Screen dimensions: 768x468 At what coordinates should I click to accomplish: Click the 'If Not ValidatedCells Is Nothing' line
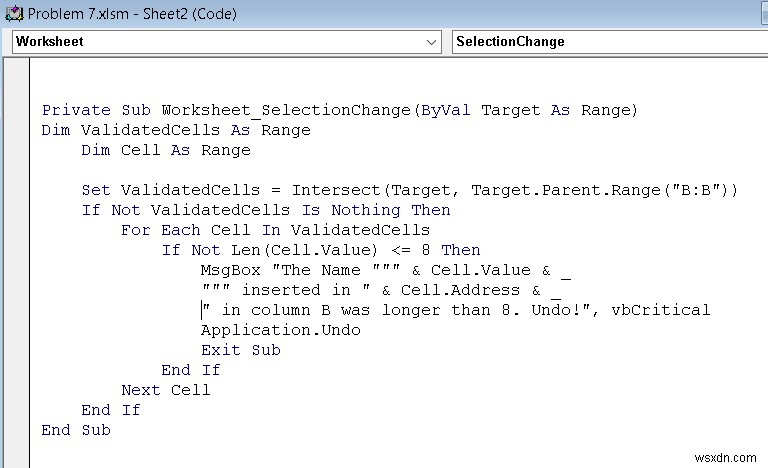(266, 210)
